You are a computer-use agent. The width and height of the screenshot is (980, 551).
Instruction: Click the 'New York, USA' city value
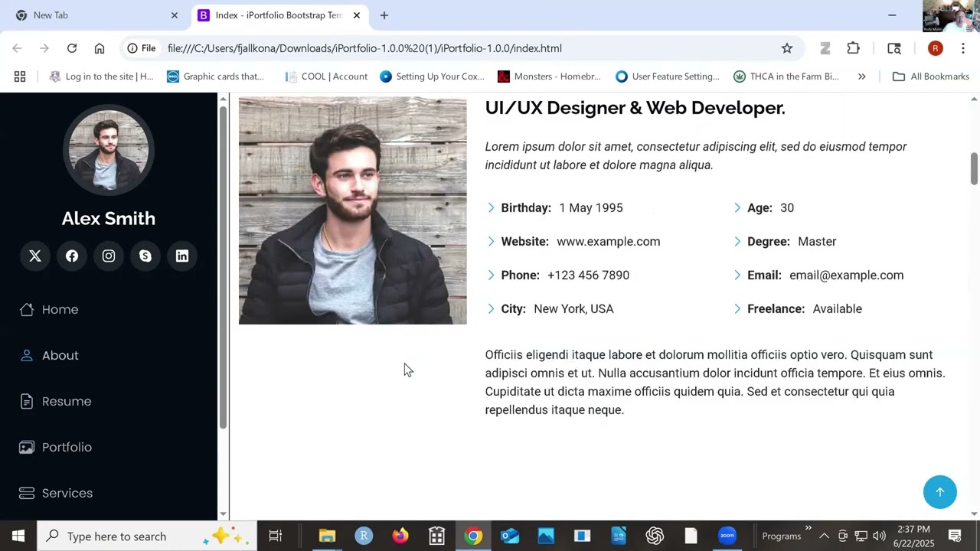coord(573,308)
